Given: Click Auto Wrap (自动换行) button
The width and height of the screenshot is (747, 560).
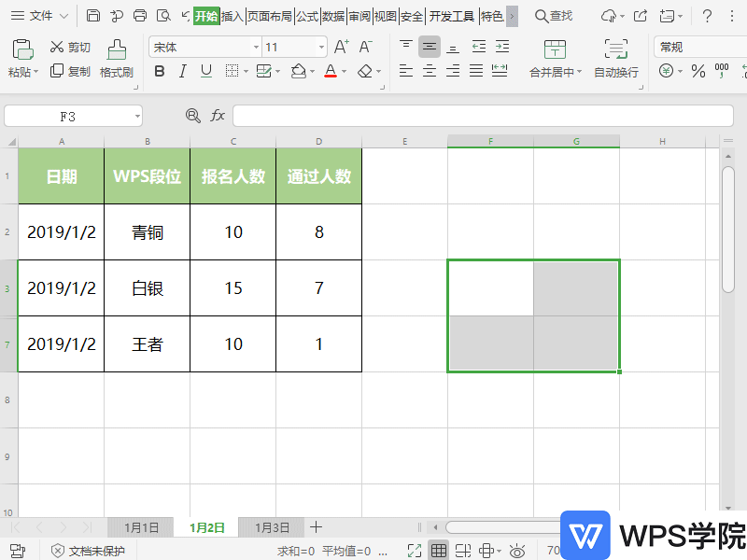Looking at the screenshot, I should (616, 59).
